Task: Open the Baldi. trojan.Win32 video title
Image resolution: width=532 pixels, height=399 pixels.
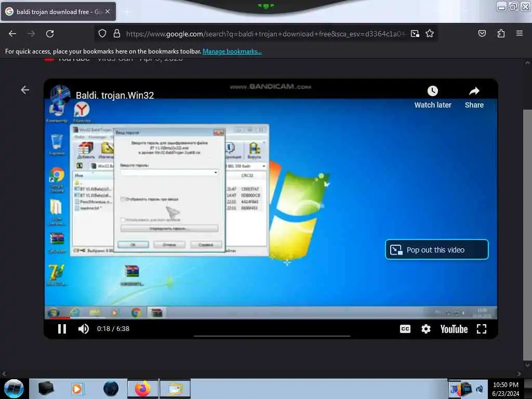Action: tap(115, 96)
